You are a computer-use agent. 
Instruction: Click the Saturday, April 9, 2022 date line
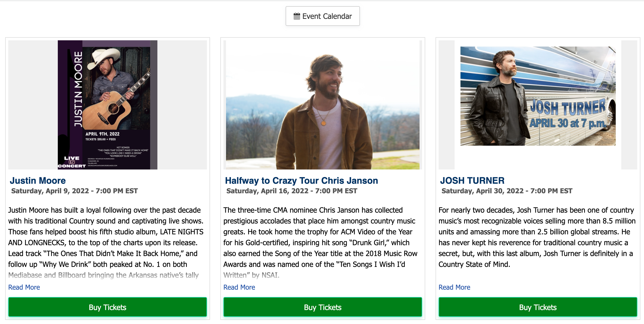[74, 191]
